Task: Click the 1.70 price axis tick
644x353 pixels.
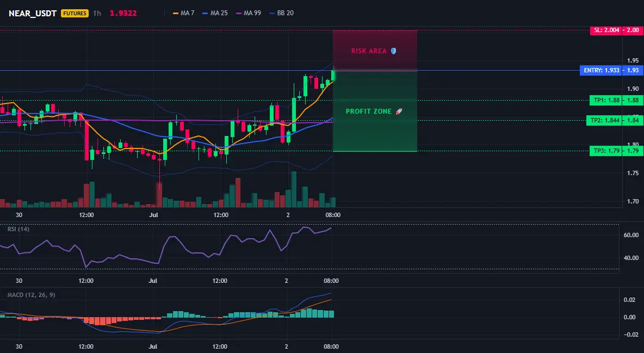Action: tap(633, 201)
